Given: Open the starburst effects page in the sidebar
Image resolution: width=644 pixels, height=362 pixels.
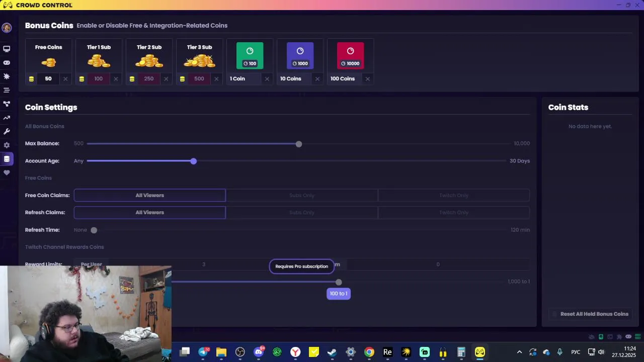Looking at the screenshot, I should [7, 76].
